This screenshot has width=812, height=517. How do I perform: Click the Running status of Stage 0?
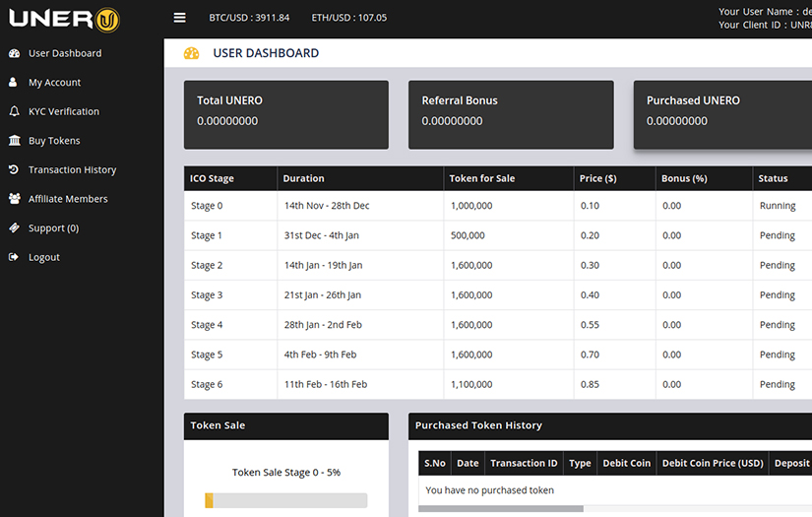click(778, 206)
